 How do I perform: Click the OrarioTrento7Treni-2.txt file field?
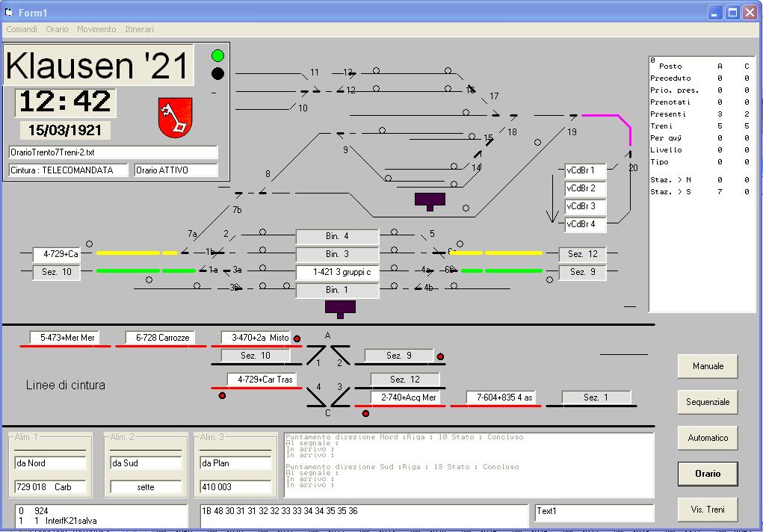(113, 152)
